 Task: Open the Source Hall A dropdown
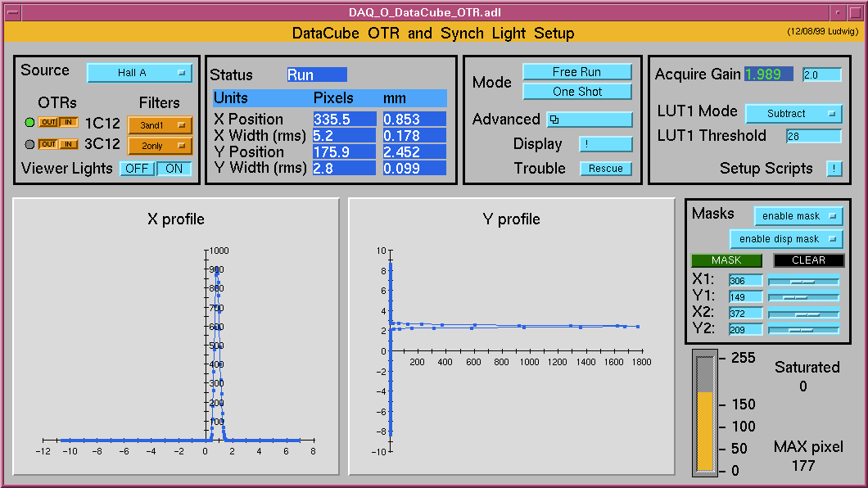(139, 73)
